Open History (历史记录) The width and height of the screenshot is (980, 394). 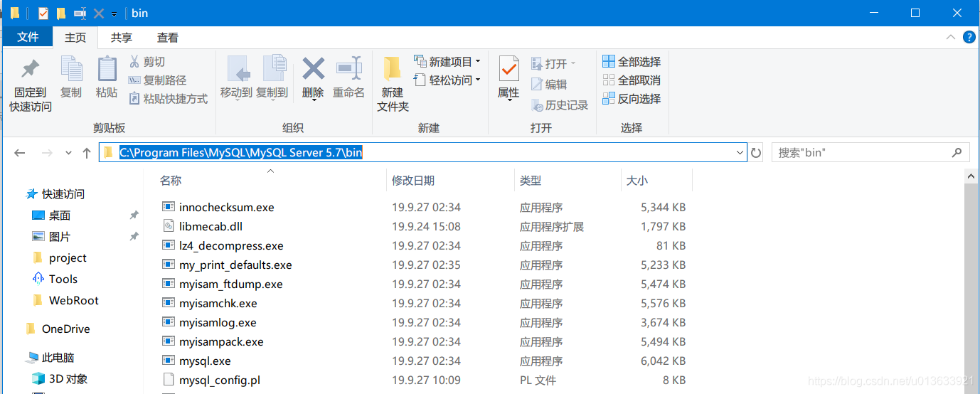coord(560,105)
